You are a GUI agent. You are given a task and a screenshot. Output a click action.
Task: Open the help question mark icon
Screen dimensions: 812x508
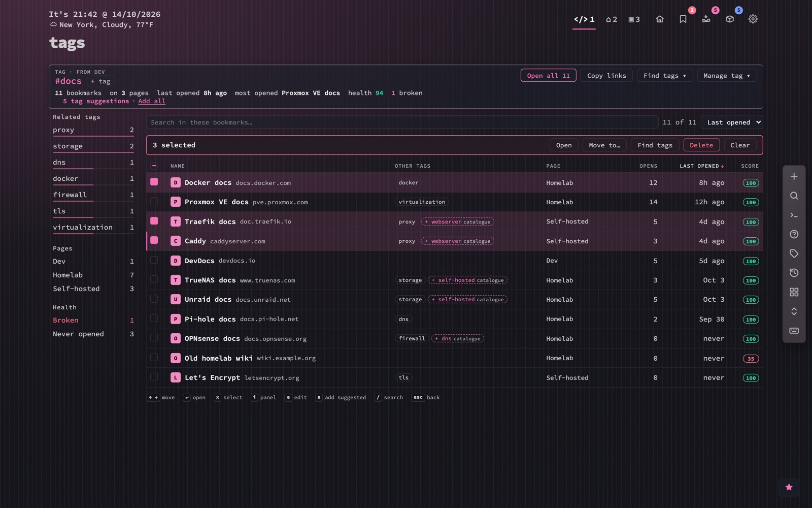[794, 234]
